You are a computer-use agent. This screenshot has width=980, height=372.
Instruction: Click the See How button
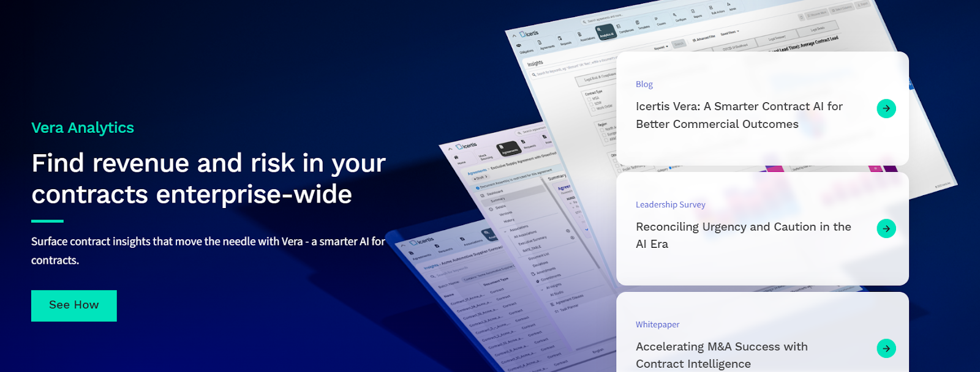(74, 305)
